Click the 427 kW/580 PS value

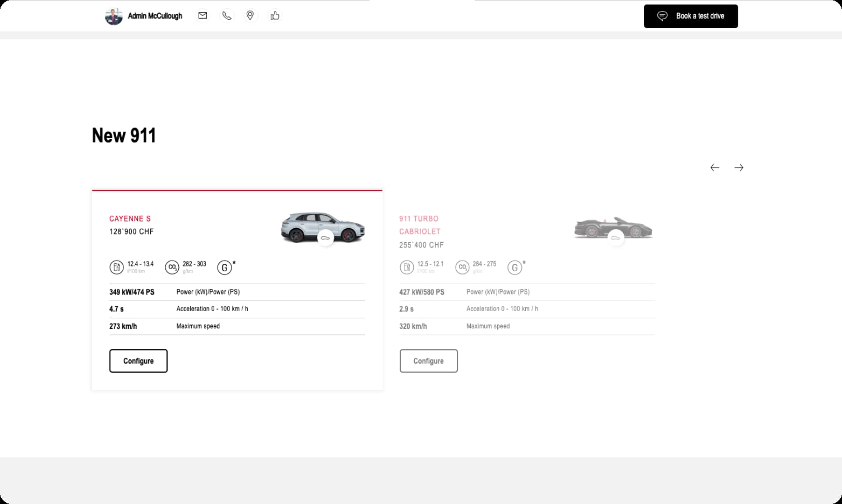click(422, 292)
